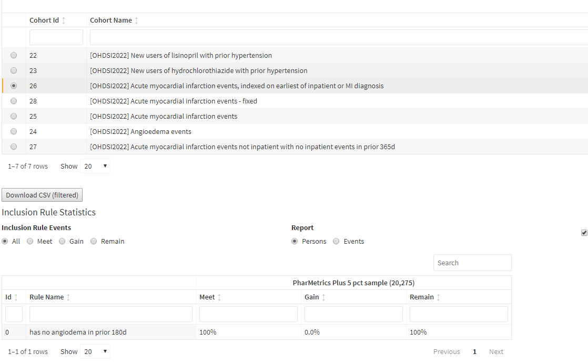Click the Previous pagination link
Viewport: 588px width, 364px height.
tap(447, 351)
